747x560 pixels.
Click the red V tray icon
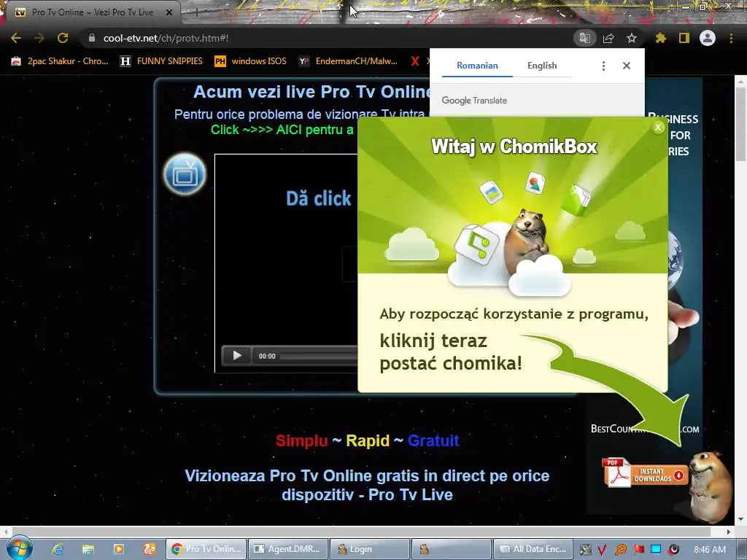click(602, 550)
